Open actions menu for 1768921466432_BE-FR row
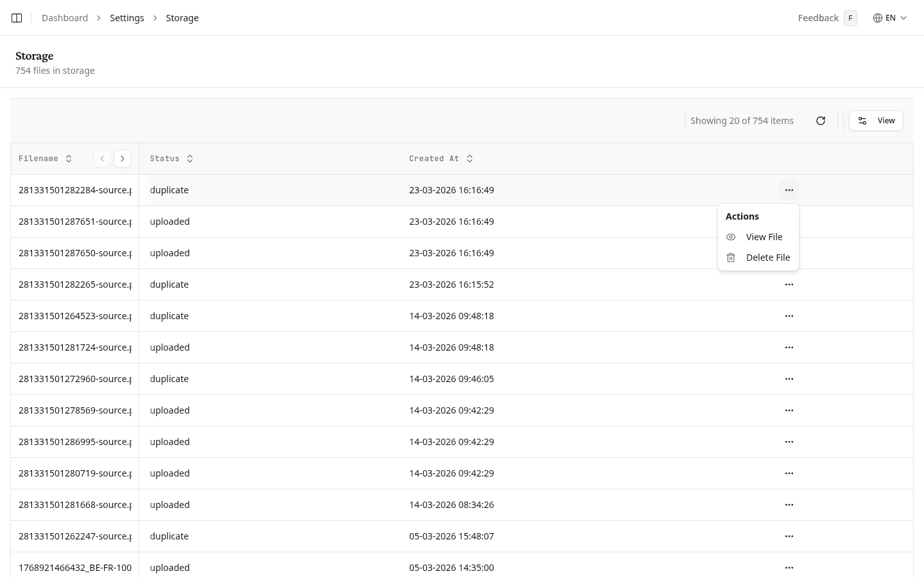The image size is (924, 578). (x=789, y=568)
